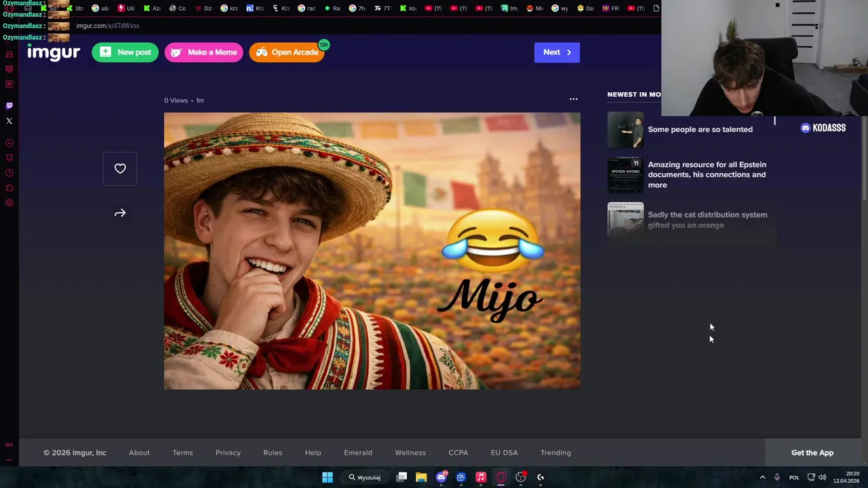Switch to the 'Co' browser tab
868x488 pixels.
tap(178, 8)
